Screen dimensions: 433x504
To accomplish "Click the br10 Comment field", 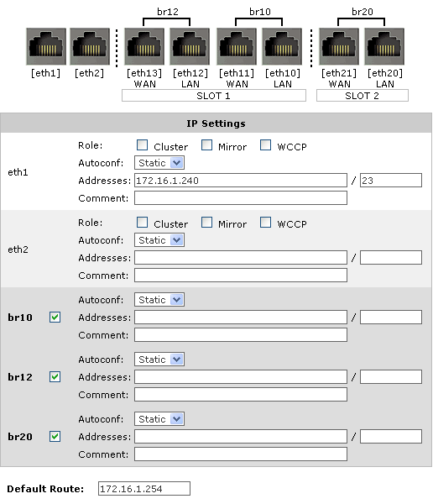I will 241,334.
